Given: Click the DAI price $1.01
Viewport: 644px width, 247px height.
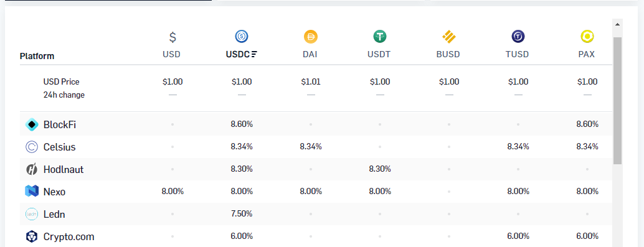Looking at the screenshot, I should pyautogui.click(x=311, y=82).
